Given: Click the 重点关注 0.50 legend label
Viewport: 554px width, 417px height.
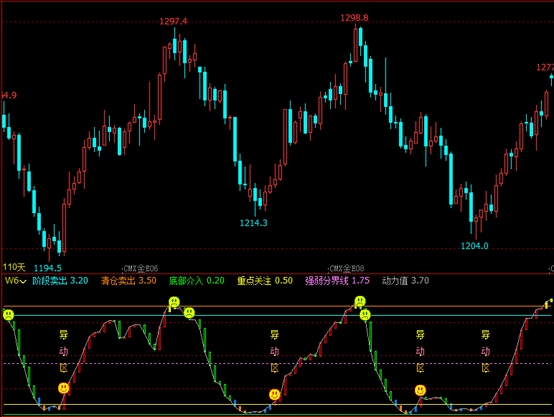Looking at the screenshot, I should tap(265, 281).
